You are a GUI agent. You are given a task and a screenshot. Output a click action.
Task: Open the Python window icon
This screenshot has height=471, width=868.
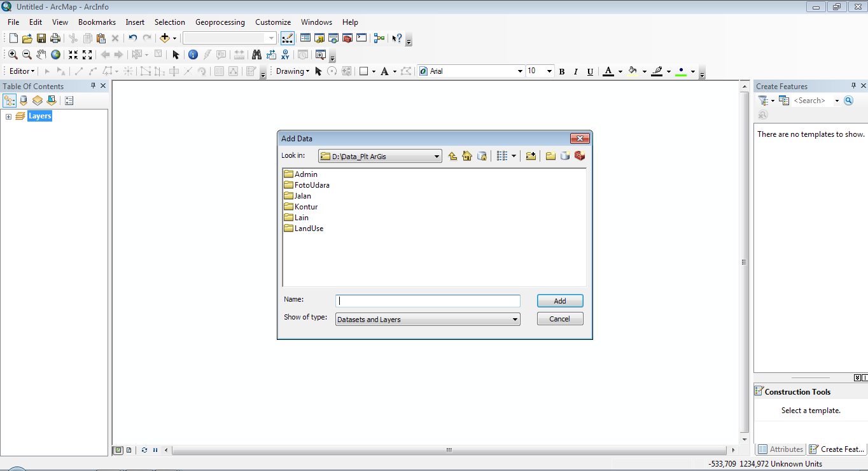(361, 38)
